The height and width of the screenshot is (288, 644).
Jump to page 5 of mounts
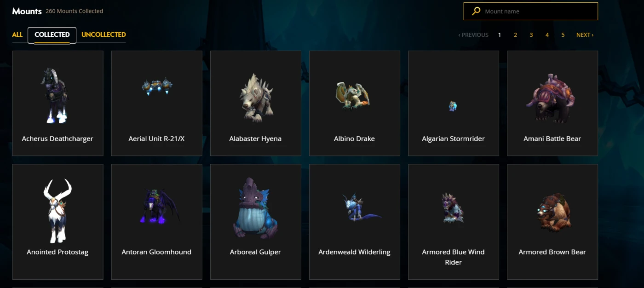563,35
